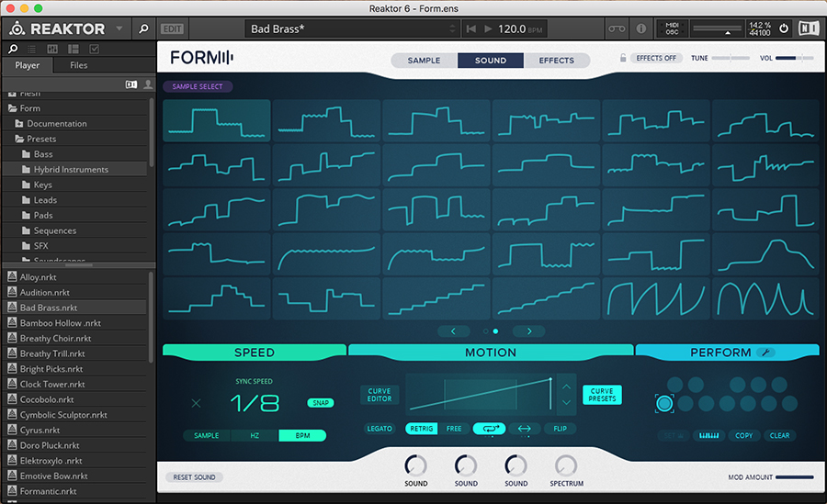The height and width of the screenshot is (504, 827).
Task: Click the CURVE PRESETS button
Action: pos(602,395)
